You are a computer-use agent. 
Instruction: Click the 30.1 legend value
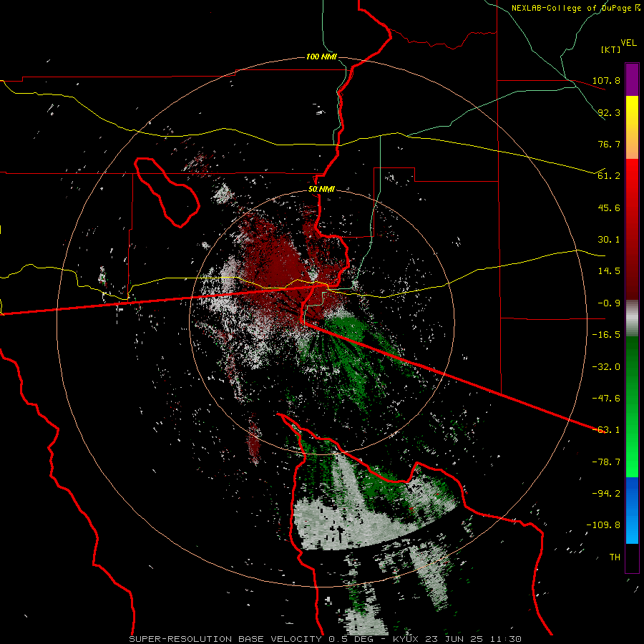(x=609, y=240)
